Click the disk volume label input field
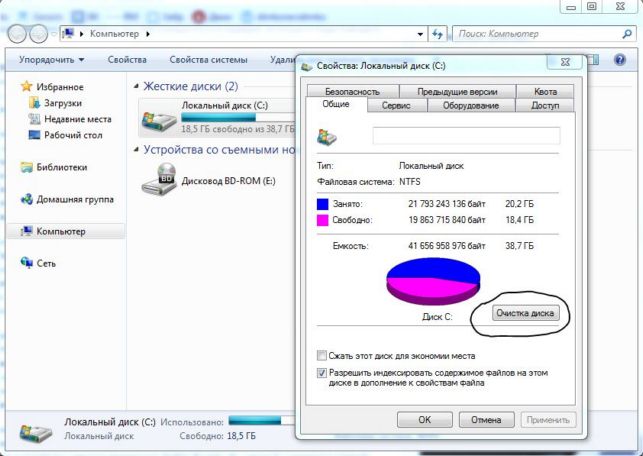This screenshot has height=456, width=643. (x=466, y=136)
